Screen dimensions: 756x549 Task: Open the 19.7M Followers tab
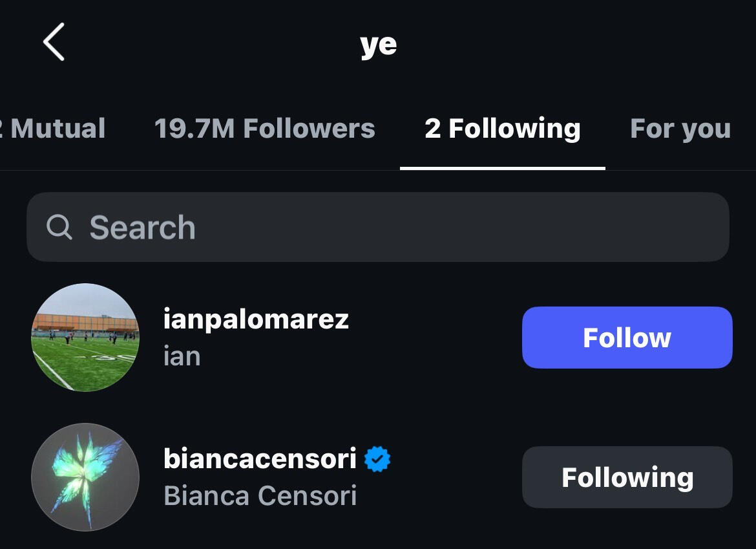tap(264, 128)
